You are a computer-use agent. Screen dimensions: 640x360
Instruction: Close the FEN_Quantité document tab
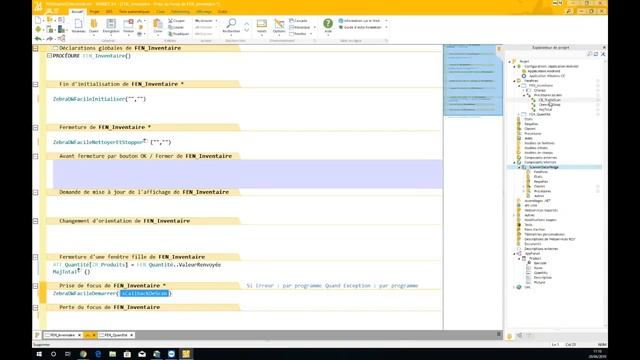pos(131,335)
